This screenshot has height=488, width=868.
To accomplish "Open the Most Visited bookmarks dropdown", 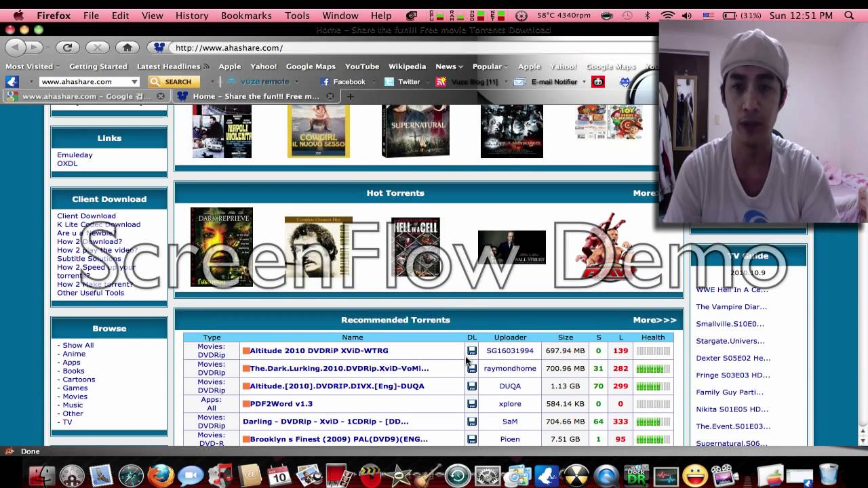I will (33, 66).
